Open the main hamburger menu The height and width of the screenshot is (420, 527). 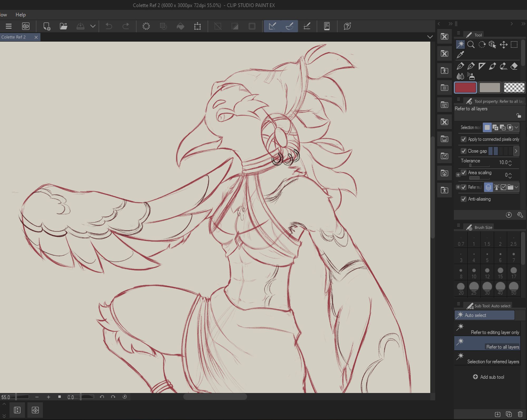[x=9, y=26]
